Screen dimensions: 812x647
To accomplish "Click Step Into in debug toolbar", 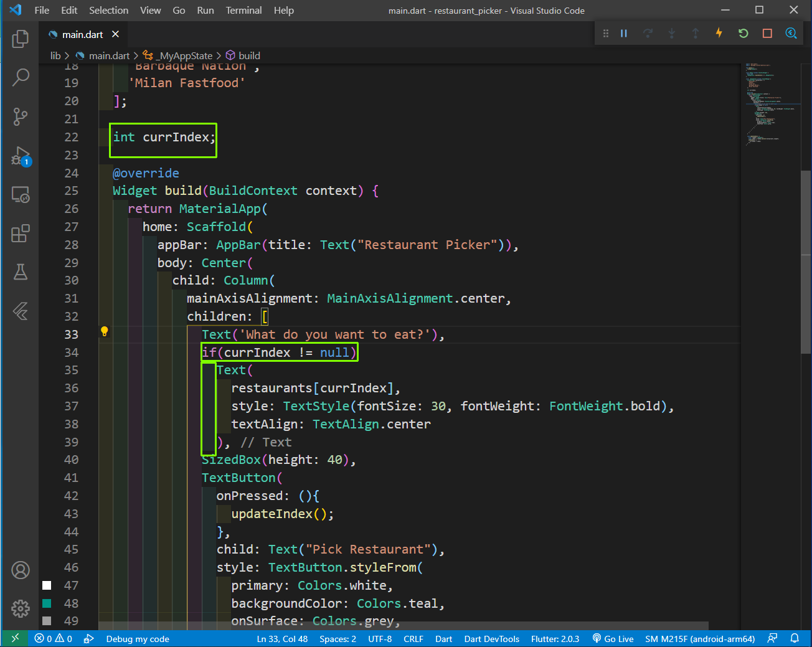I will click(672, 34).
